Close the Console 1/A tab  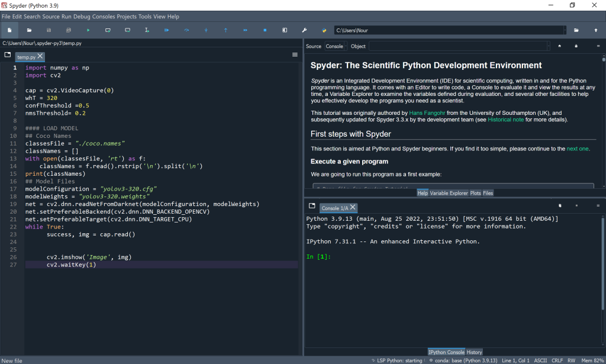coord(353,207)
